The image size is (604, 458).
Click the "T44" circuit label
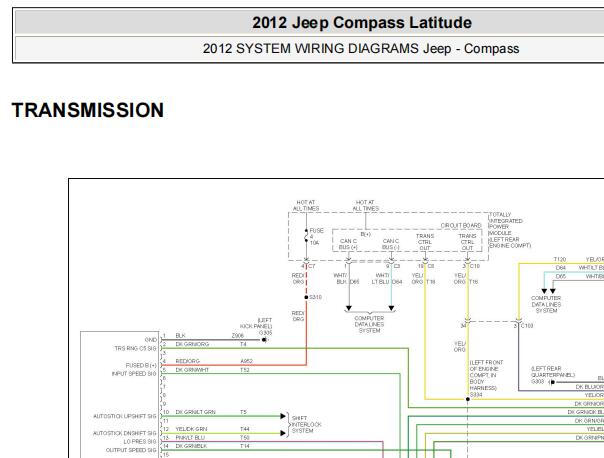[245, 429]
